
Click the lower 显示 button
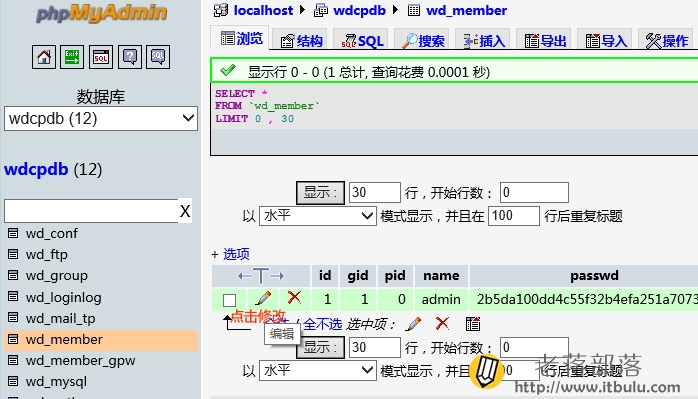click(x=321, y=348)
